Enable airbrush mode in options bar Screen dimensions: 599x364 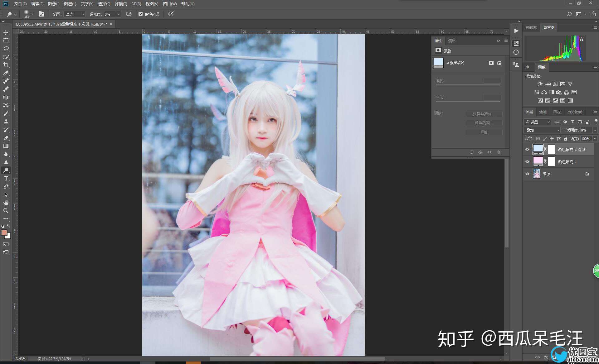coord(129,14)
